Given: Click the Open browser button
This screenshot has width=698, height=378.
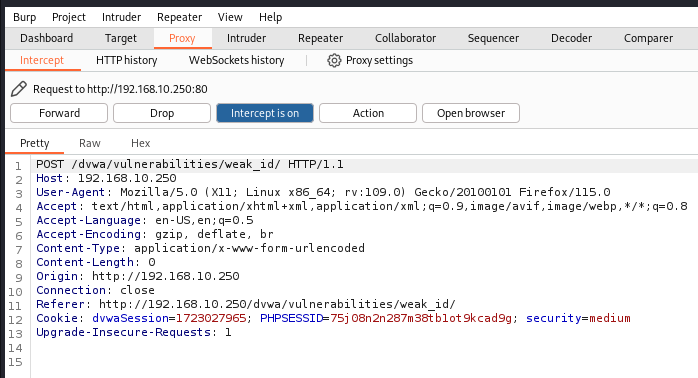Looking at the screenshot, I should coord(471,113).
